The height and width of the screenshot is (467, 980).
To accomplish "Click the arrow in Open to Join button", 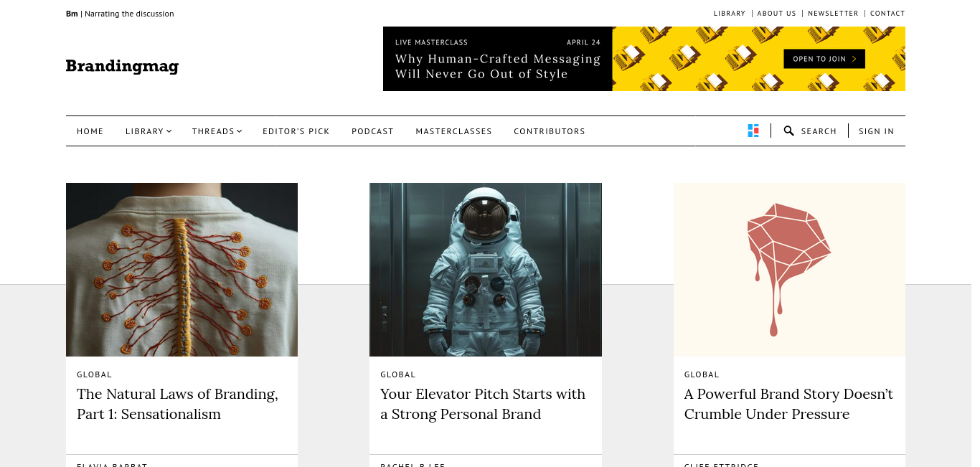I will [854, 59].
